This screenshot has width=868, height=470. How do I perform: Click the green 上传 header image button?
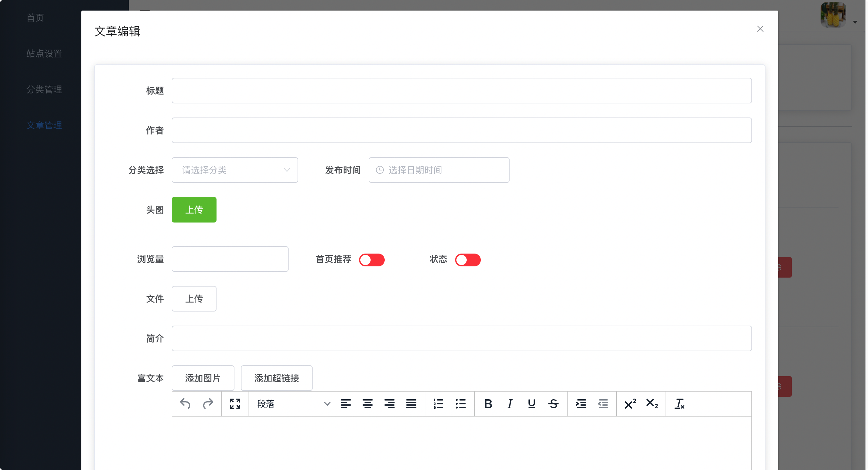point(194,210)
